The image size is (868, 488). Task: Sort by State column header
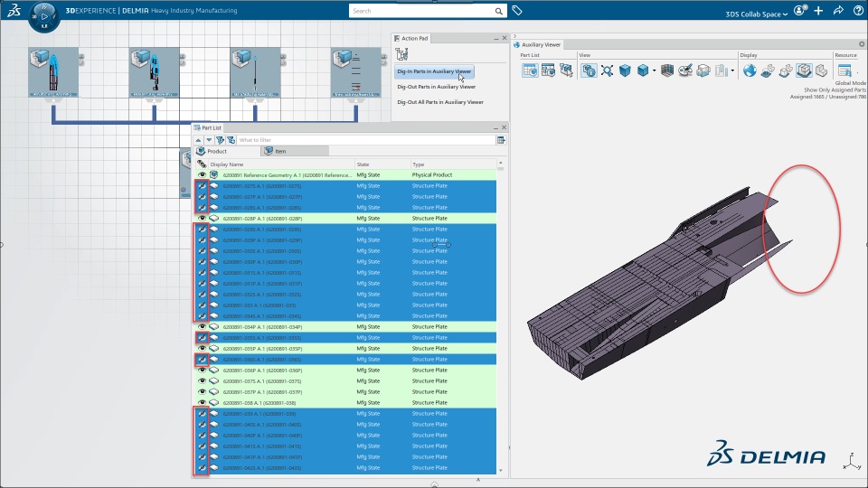click(x=382, y=164)
